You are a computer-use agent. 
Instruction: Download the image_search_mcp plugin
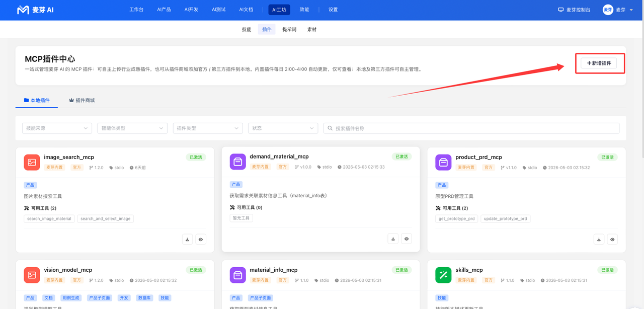pyautogui.click(x=187, y=239)
